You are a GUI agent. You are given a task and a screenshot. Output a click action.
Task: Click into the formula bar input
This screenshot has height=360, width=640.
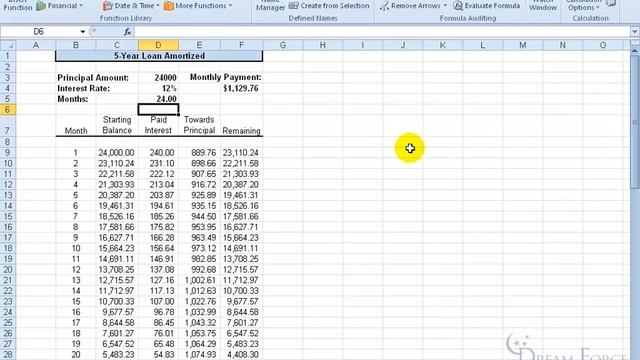(382, 32)
